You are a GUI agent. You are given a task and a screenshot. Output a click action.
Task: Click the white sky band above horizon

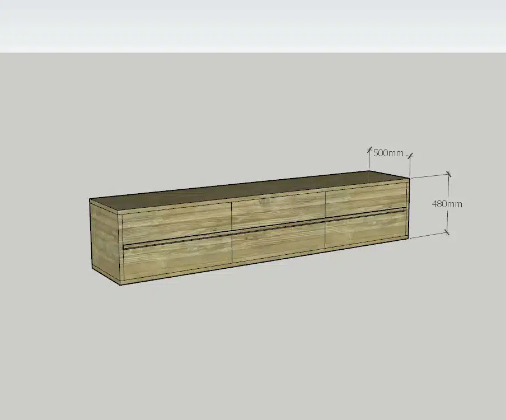(x=252, y=25)
